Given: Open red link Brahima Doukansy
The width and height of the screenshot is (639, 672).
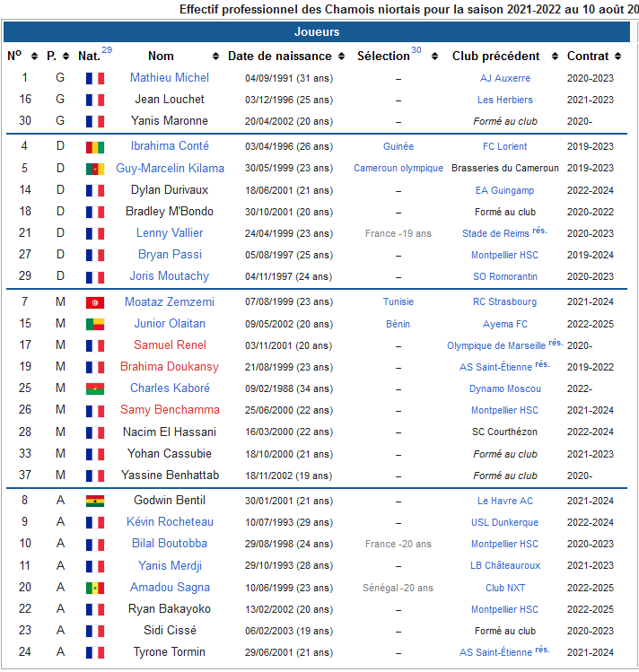Looking at the screenshot, I should coord(170,366).
